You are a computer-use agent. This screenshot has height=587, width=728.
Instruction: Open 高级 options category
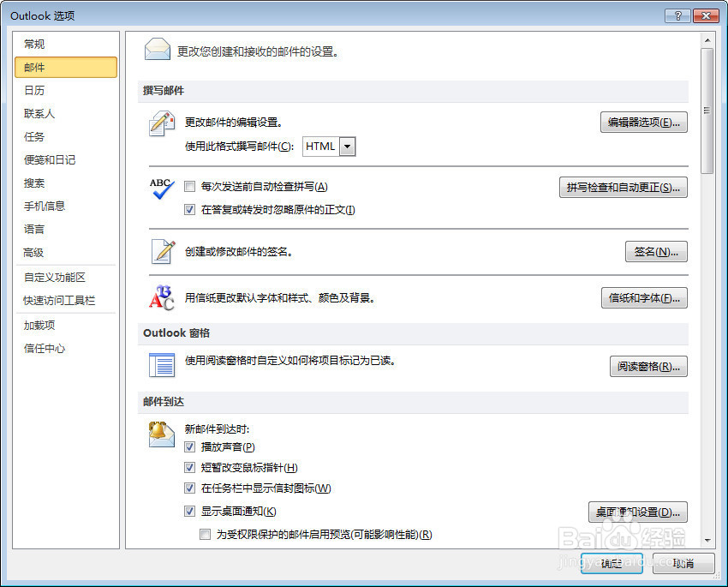click(66, 253)
